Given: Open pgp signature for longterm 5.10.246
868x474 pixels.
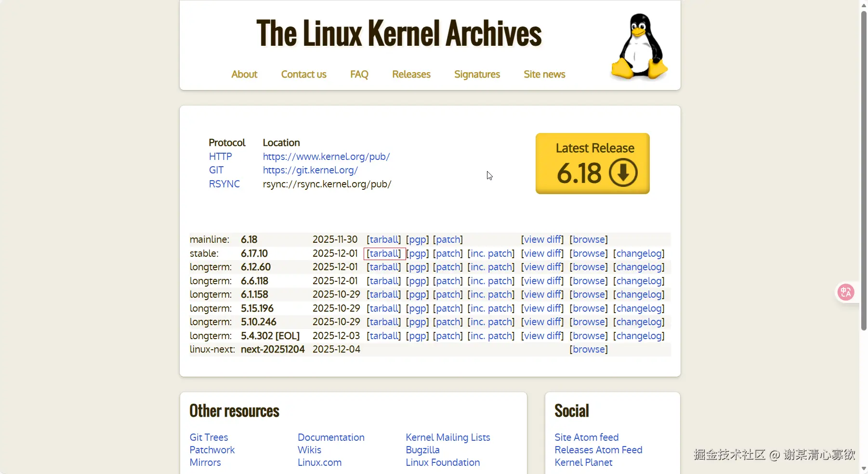Looking at the screenshot, I should click(417, 322).
